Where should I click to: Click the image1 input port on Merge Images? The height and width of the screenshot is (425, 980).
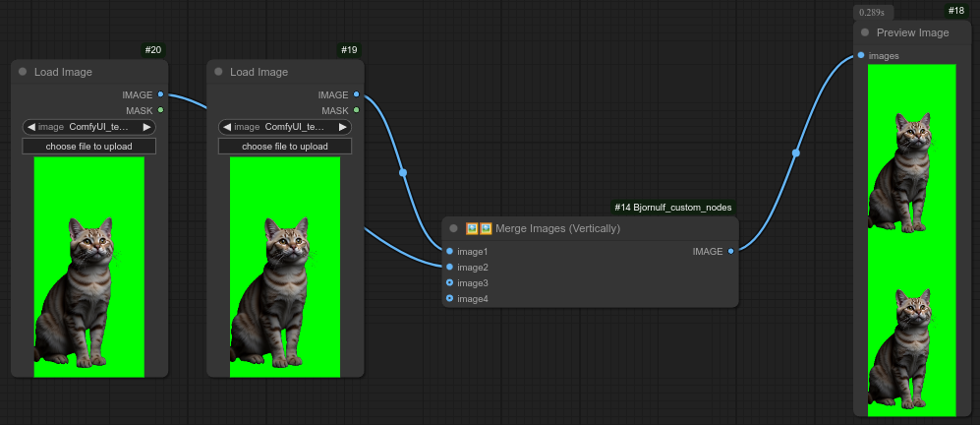pos(450,251)
